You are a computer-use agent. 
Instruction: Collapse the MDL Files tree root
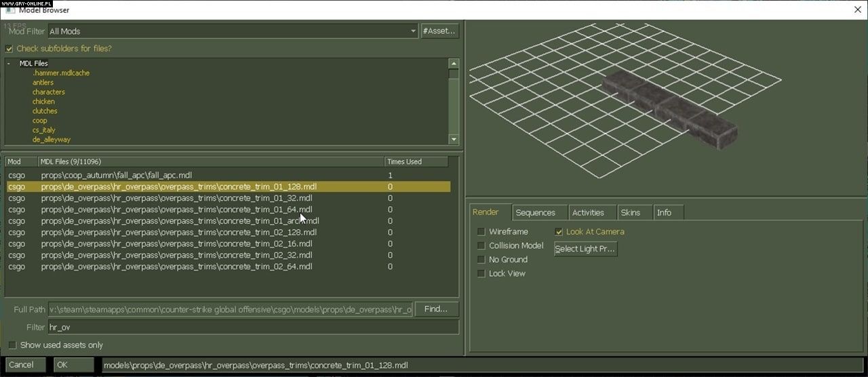click(x=9, y=64)
